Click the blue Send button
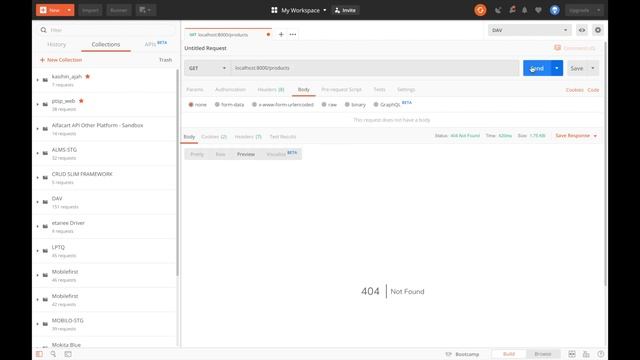 (x=537, y=68)
